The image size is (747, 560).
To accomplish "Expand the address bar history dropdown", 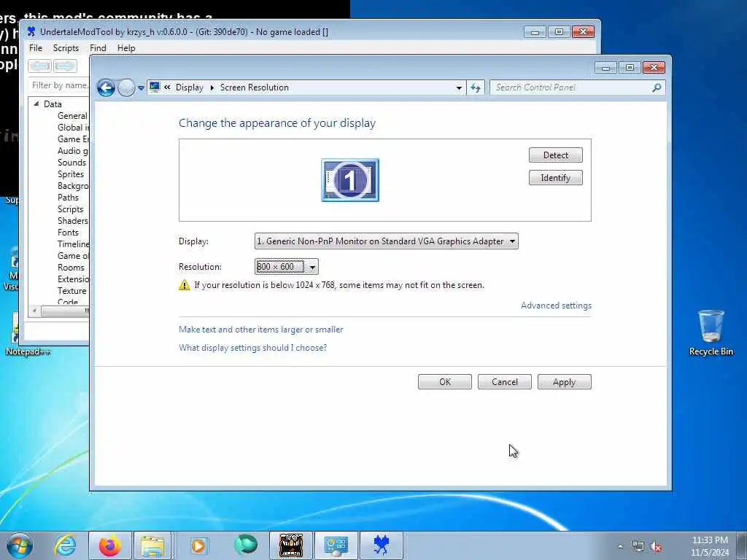I will [x=459, y=87].
